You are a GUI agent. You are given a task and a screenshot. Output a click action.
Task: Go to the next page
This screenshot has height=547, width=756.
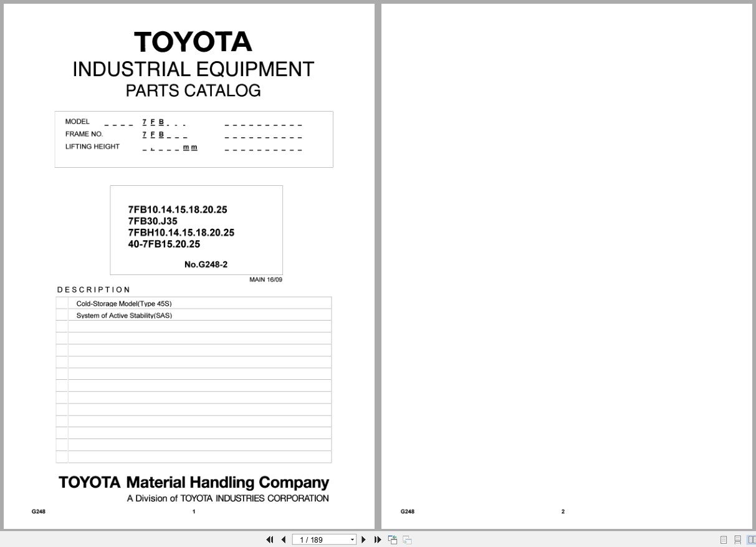click(364, 540)
